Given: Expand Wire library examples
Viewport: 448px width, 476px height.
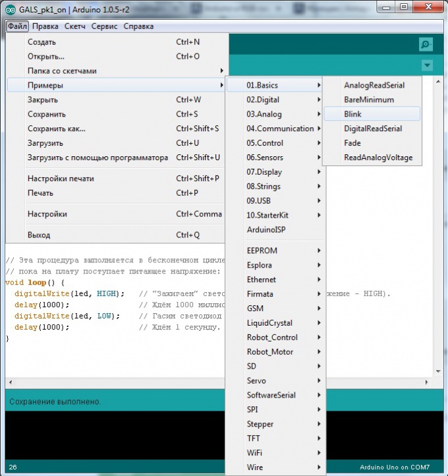Looking at the screenshot, I should tap(275, 467).
